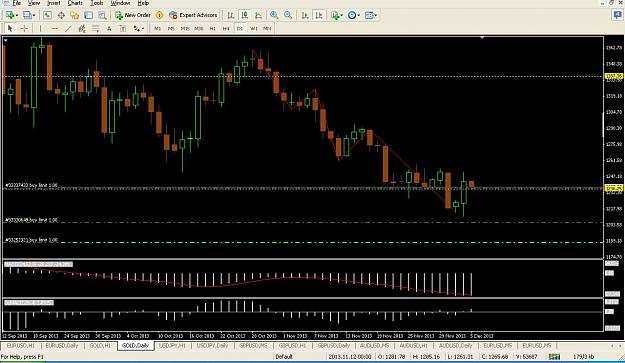The width and height of the screenshot is (625, 363).
Task: Switch to the USDJPY,H1 chart tab
Action: coord(172,345)
